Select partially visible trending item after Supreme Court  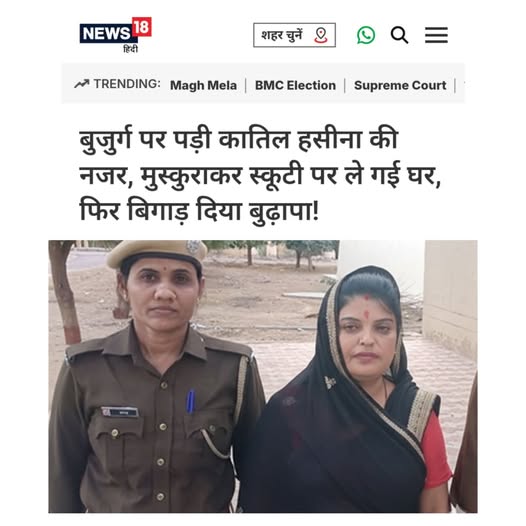[464, 85]
